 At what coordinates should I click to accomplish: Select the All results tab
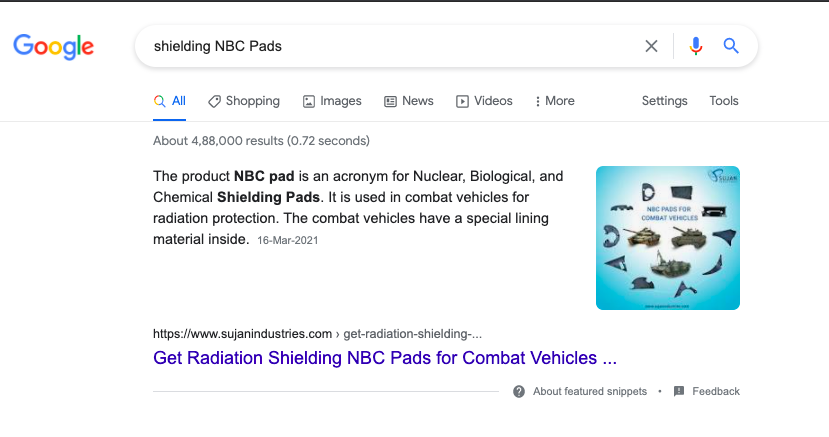click(x=170, y=101)
